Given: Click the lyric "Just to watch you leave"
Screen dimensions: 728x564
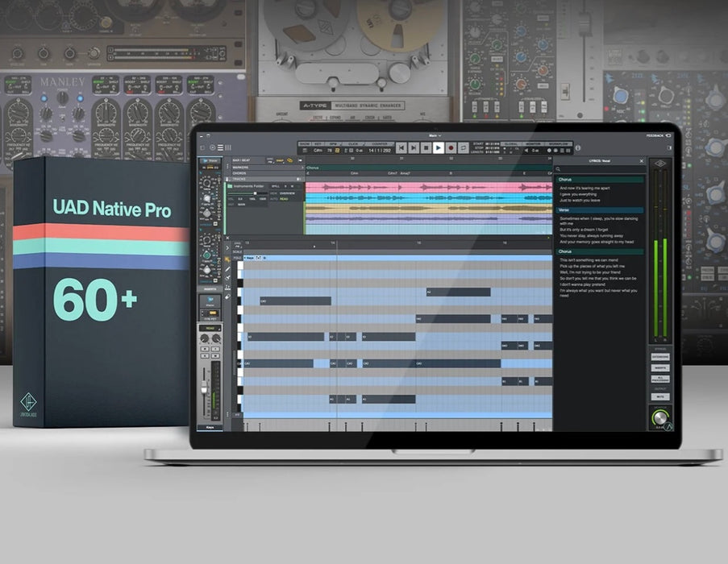Looking at the screenshot, I should pos(580,201).
